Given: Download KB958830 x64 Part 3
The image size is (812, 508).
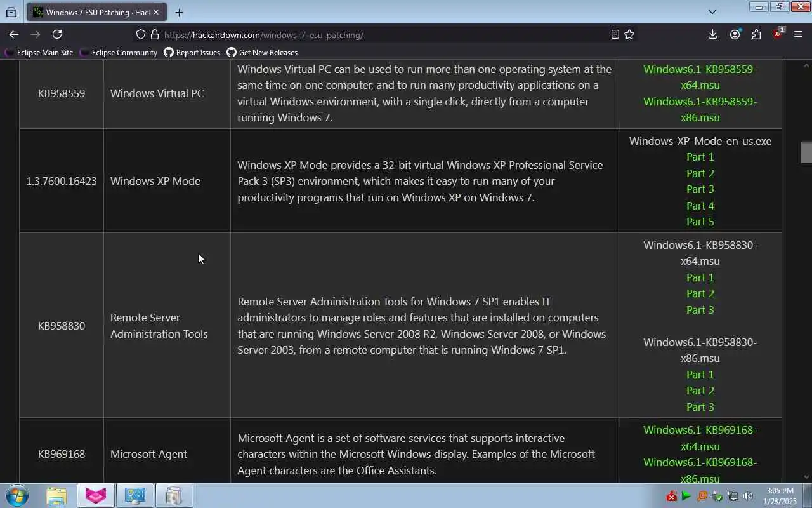Looking at the screenshot, I should tap(700, 310).
